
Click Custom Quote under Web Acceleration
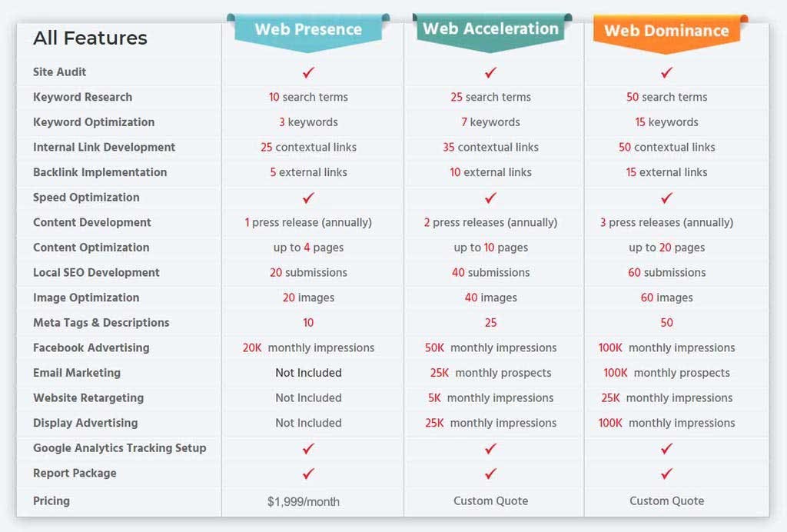click(x=491, y=501)
